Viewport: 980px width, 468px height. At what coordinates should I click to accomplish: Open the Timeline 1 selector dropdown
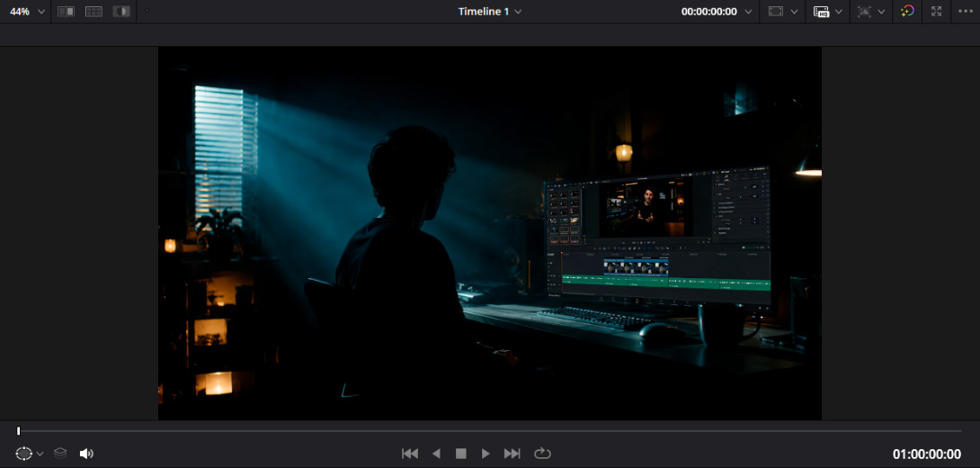pyautogui.click(x=518, y=12)
